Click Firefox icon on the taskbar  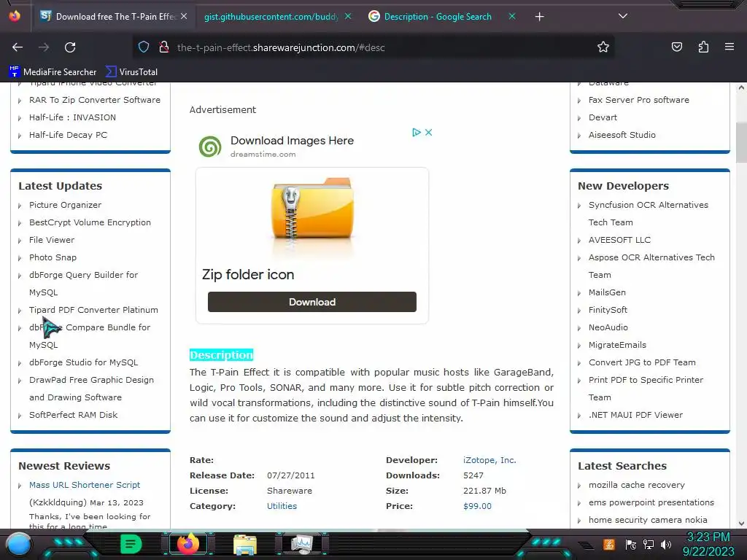[x=187, y=544]
